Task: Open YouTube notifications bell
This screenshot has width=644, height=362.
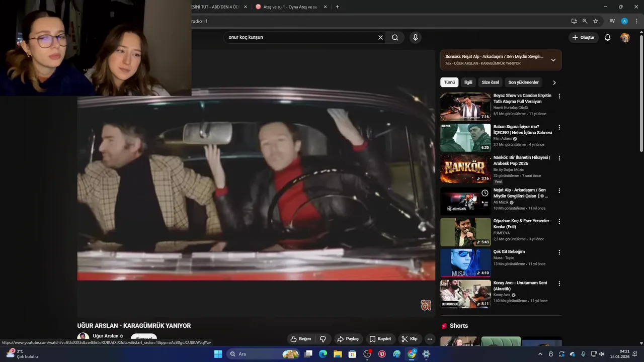Action: (607, 37)
